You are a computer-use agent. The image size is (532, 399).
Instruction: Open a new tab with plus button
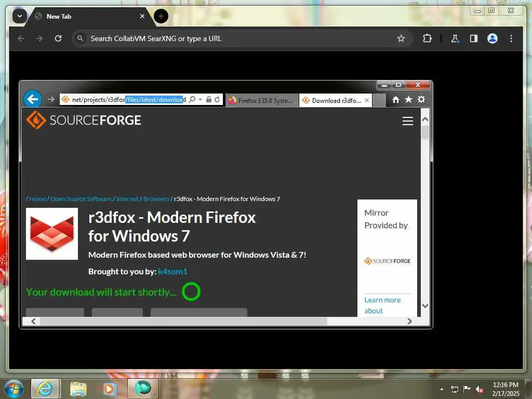coord(161,16)
